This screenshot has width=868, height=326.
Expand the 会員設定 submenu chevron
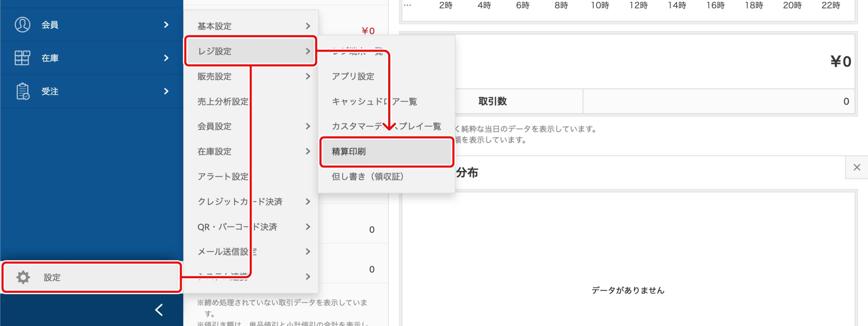tap(308, 126)
